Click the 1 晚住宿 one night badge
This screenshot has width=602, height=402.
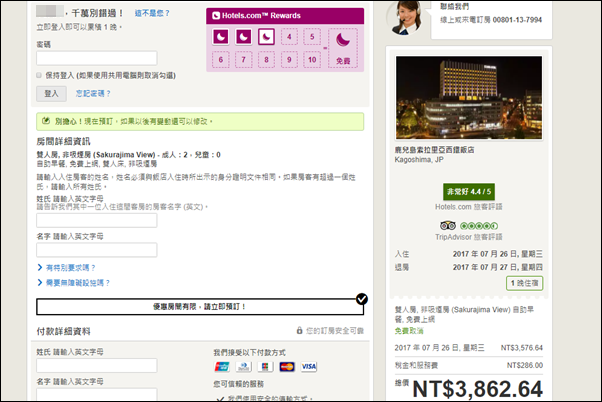coord(524,283)
